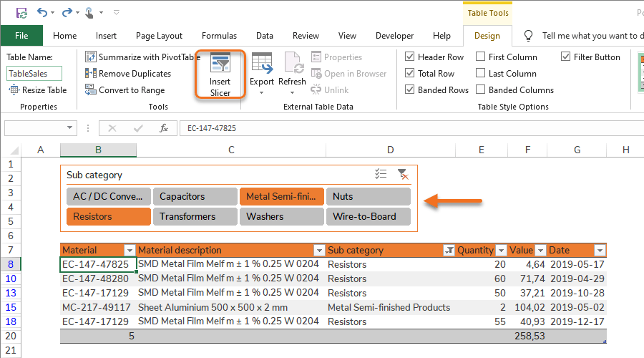The image size is (644, 358).
Task: Toggle the slicer multi-select icon
Action: 381,174
